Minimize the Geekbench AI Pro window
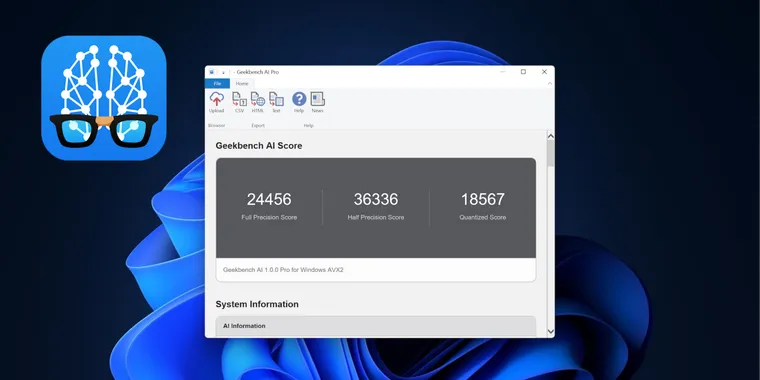This screenshot has height=380, width=760. [503, 72]
